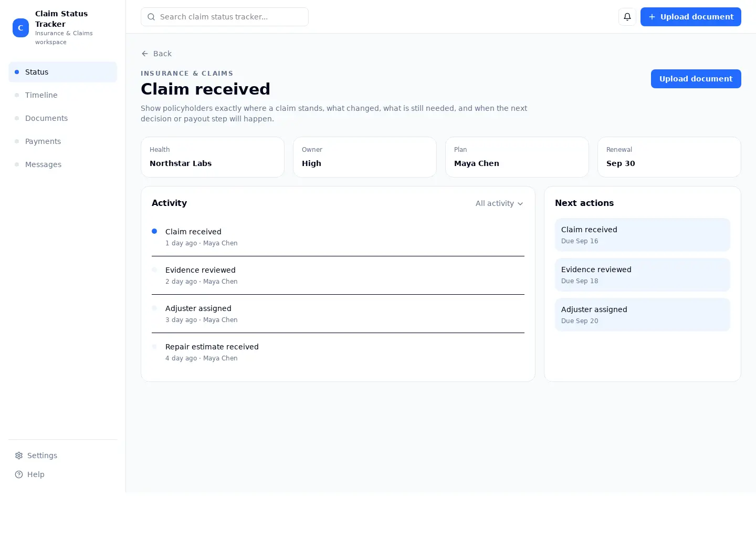Click the Renewal Sep 30 card
The width and height of the screenshot is (756, 538).
point(669,157)
